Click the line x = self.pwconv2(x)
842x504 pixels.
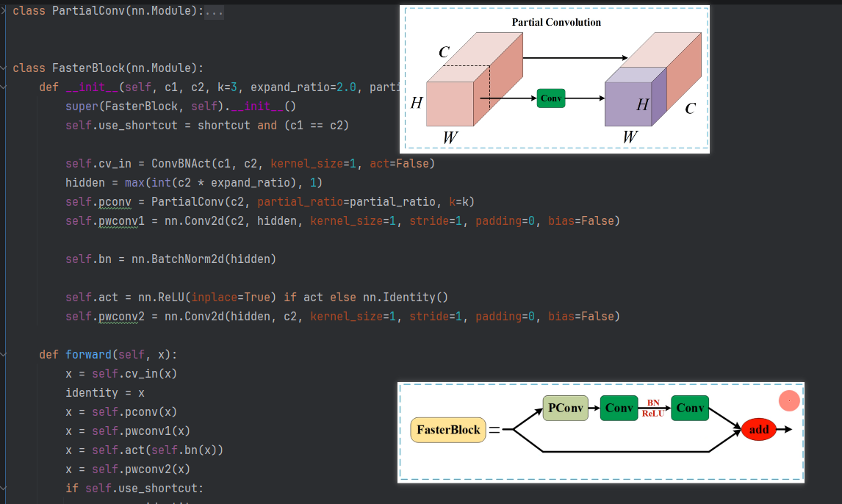[128, 469]
